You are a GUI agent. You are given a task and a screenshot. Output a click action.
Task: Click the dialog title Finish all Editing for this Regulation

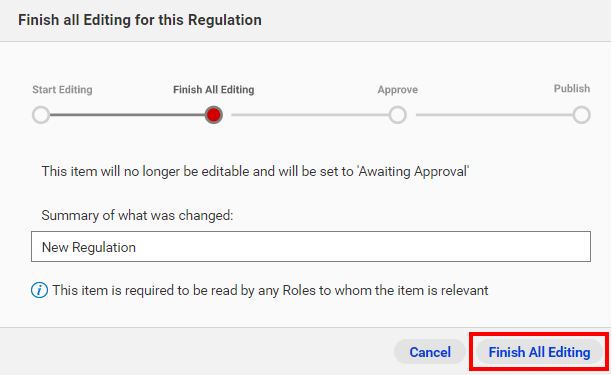[x=140, y=20]
